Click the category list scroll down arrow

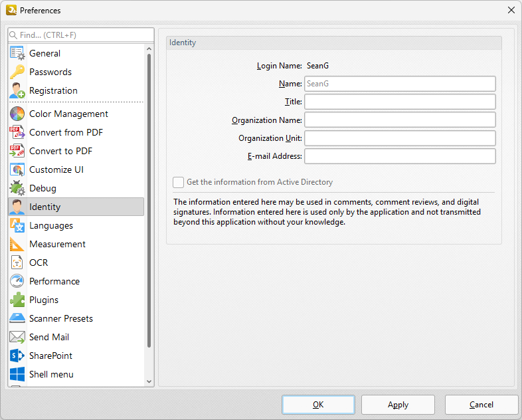[x=149, y=381]
